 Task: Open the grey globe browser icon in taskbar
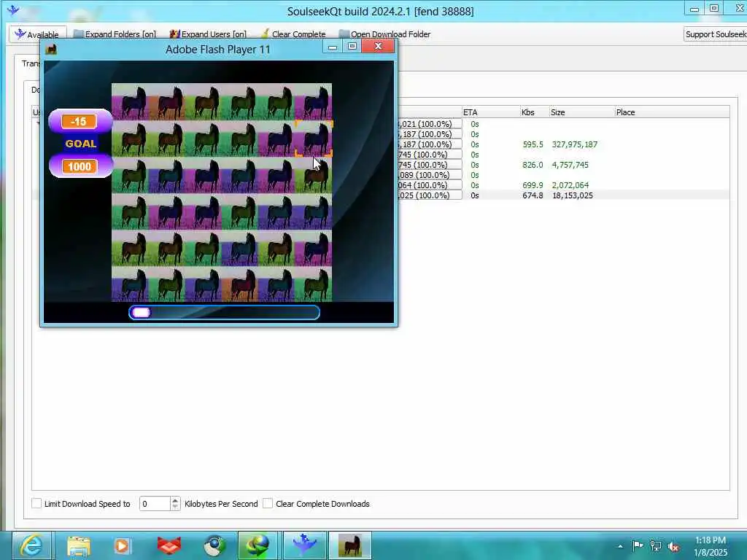tap(214, 545)
